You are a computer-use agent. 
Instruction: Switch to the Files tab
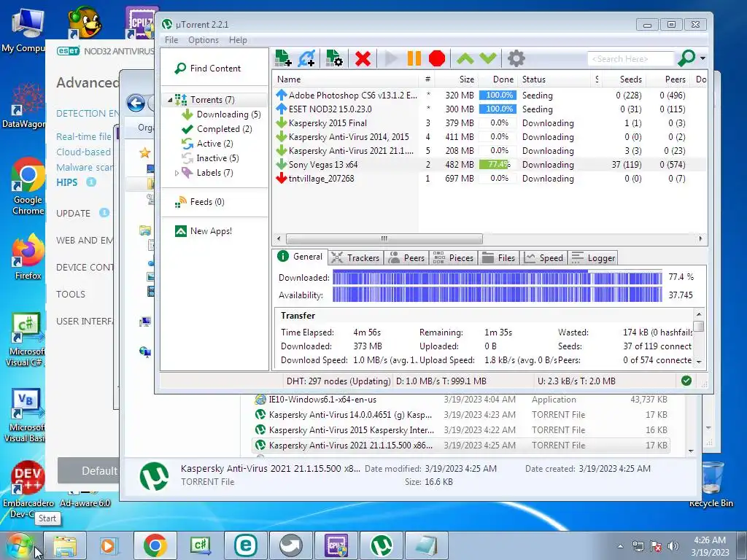click(498, 257)
